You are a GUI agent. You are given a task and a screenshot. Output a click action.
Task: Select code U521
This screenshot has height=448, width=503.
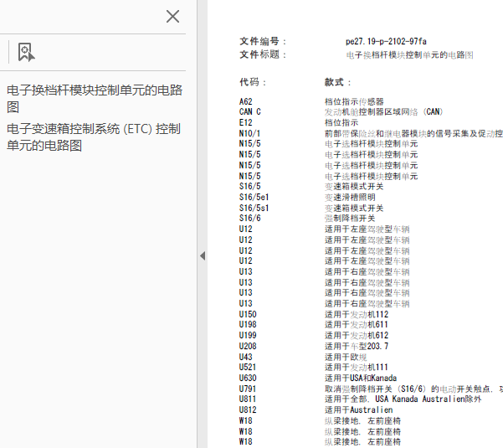pos(248,367)
